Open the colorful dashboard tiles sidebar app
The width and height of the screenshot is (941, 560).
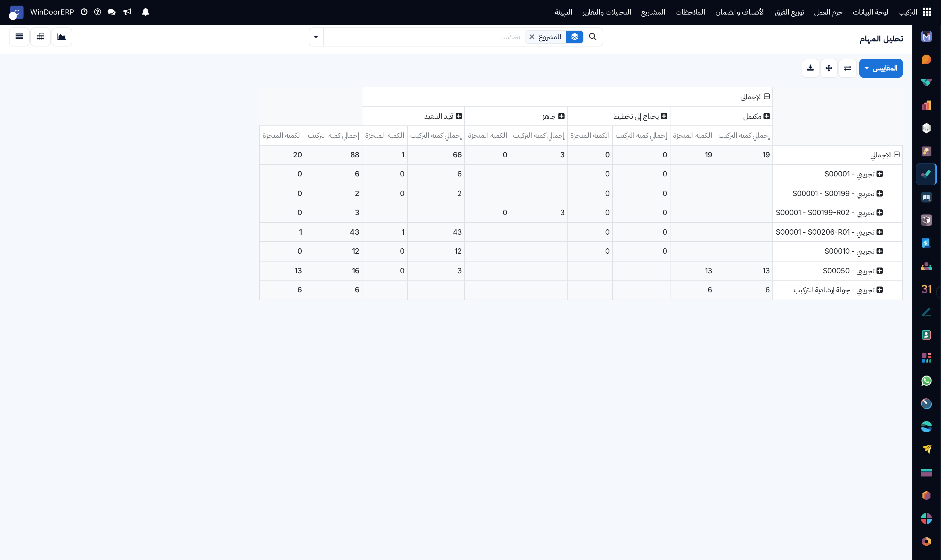(926, 358)
